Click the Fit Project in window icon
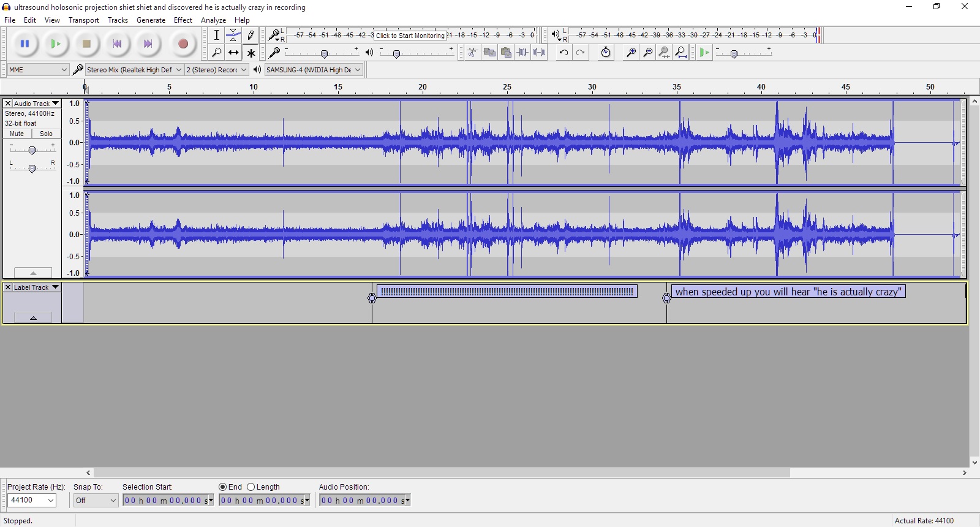The image size is (980, 527). [680, 53]
